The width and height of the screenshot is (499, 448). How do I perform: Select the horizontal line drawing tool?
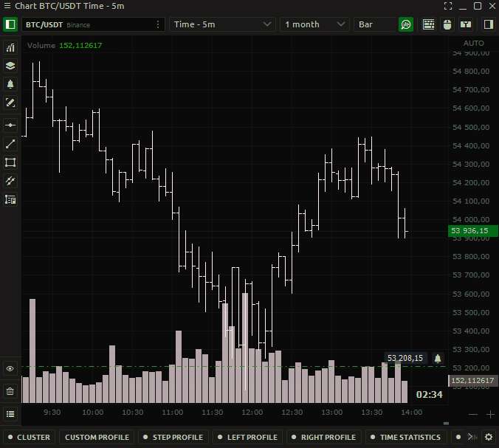coord(10,125)
